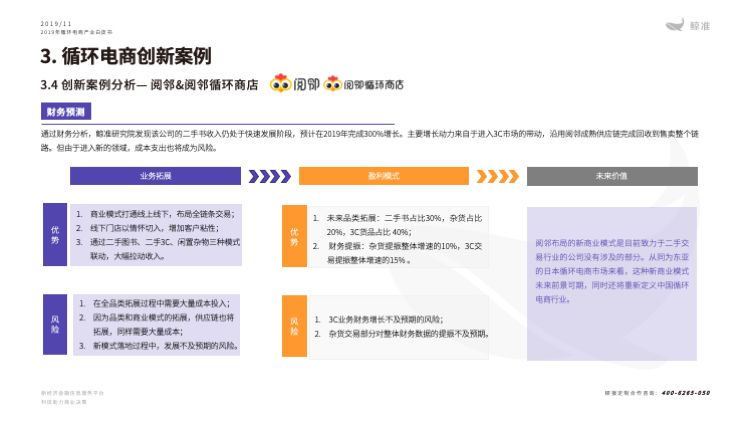Click the purple 优势 label box
The height and width of the screenshot is (422, 750).
(x=55, y=234)
